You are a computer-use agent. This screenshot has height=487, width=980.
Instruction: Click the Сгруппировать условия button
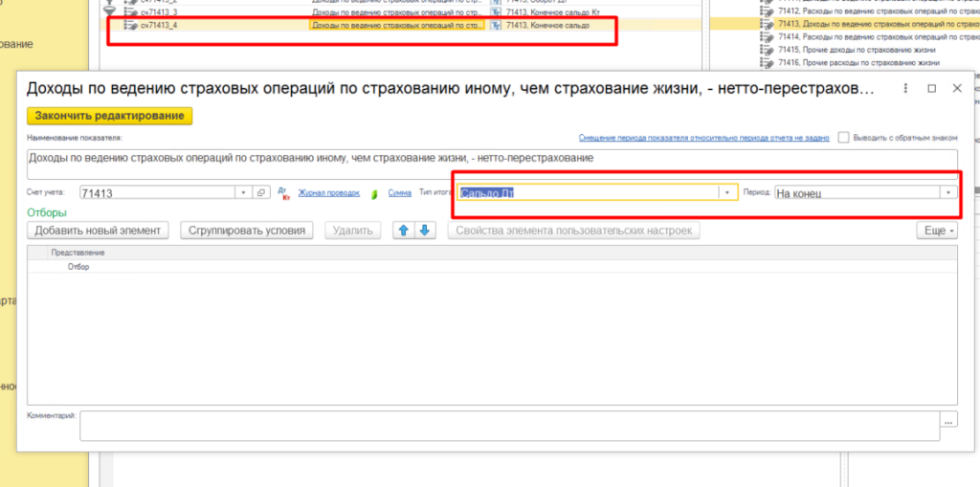(247, 231)
